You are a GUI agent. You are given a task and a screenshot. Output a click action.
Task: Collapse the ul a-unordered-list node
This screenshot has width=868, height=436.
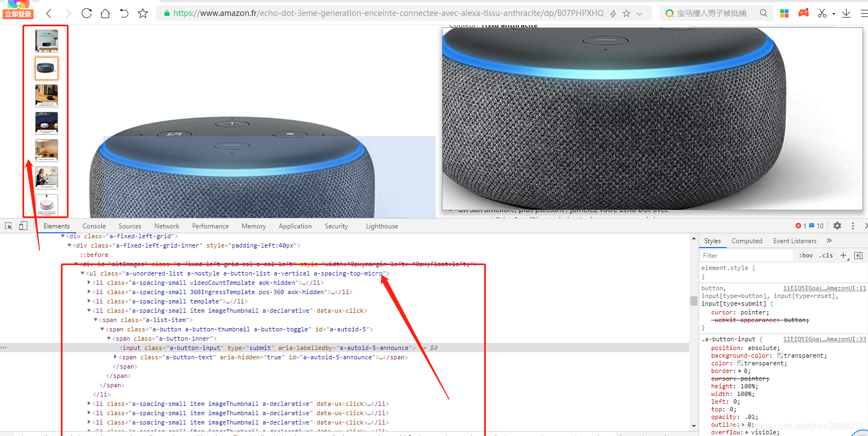(83, 273)
